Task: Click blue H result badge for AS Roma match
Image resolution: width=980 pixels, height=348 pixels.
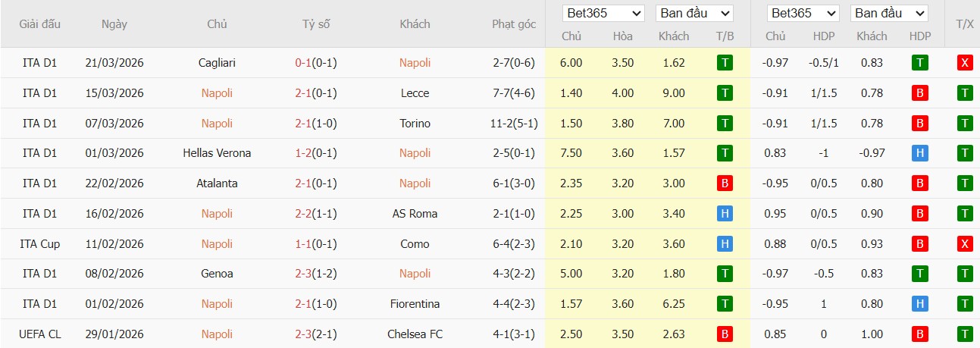Action: (x=725, y=214)
